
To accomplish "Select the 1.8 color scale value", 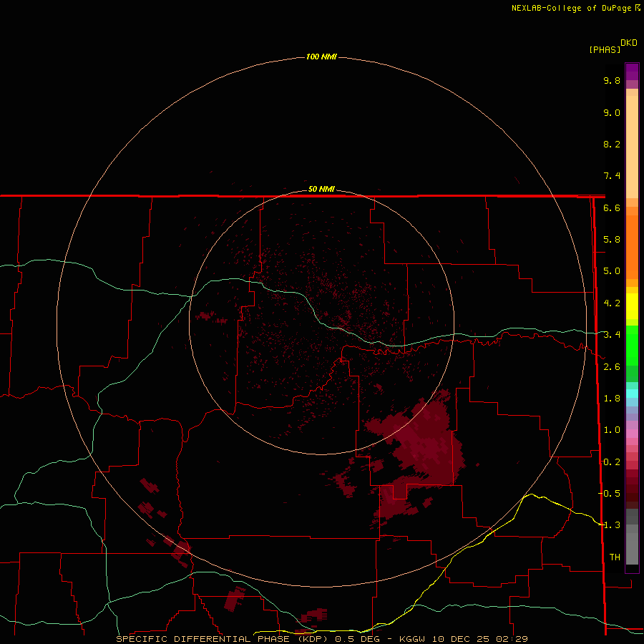I will pyautogui.click(x=612, y=399).
